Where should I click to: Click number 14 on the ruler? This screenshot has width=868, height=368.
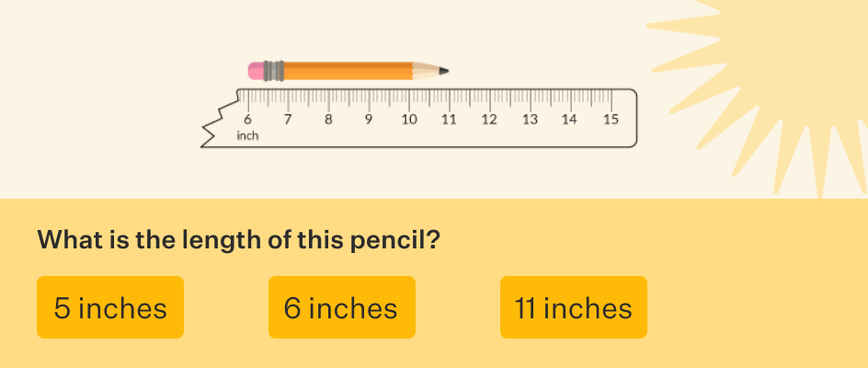click(x=570, y=120)
